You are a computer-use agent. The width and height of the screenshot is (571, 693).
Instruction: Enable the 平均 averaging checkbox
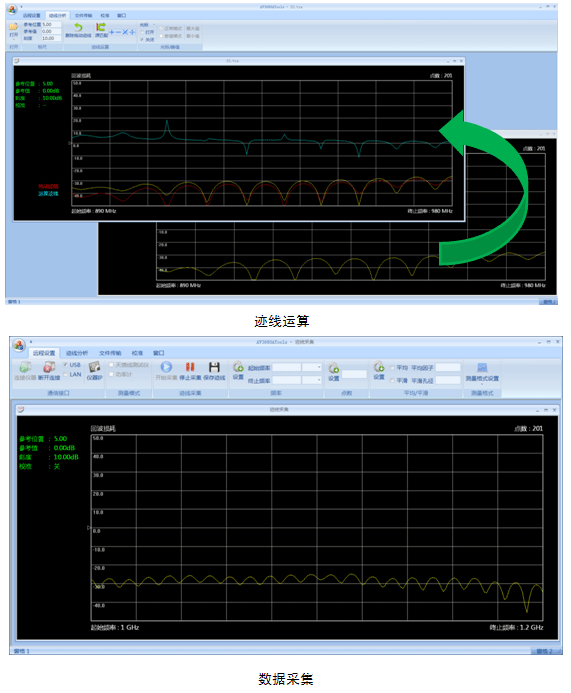tap(392, 368)
